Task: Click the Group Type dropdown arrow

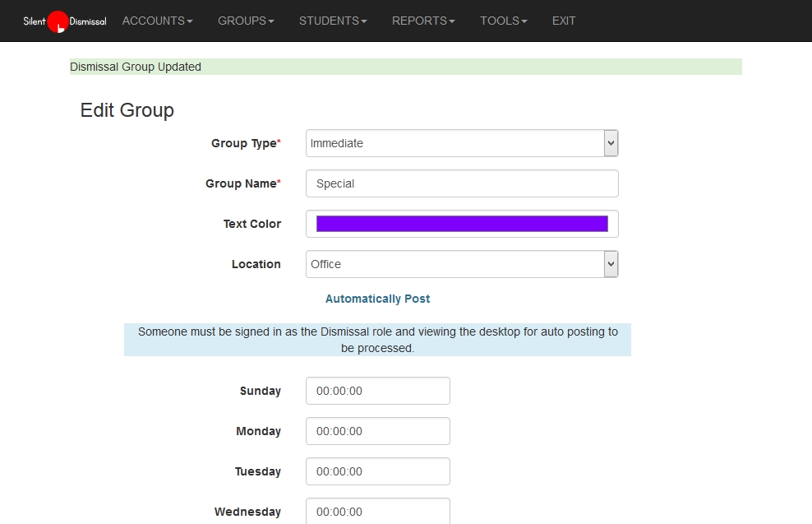Action: click(611, 143)
